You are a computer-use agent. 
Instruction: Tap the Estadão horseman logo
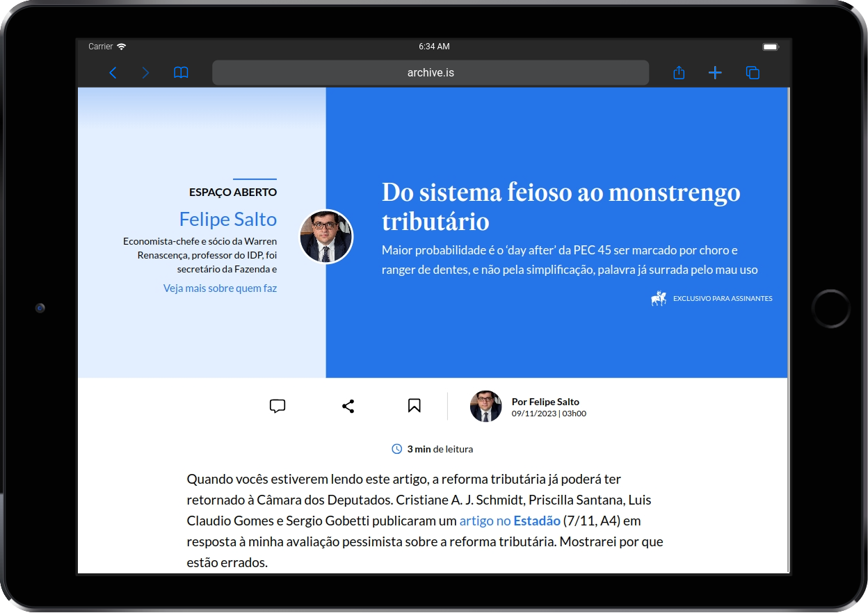click(658, 297)
